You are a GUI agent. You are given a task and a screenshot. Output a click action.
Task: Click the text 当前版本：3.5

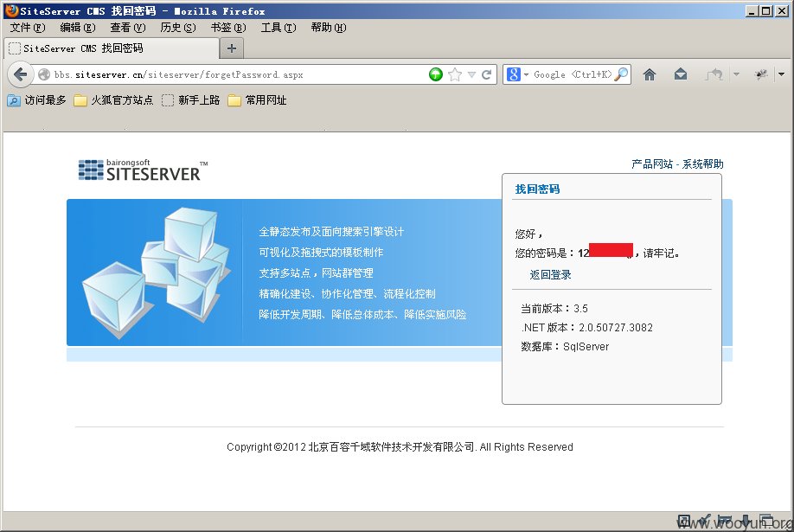(554, 308)
